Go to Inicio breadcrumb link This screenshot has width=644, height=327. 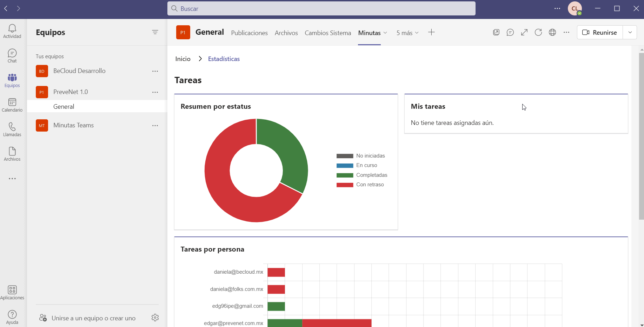tap(183, 59)
